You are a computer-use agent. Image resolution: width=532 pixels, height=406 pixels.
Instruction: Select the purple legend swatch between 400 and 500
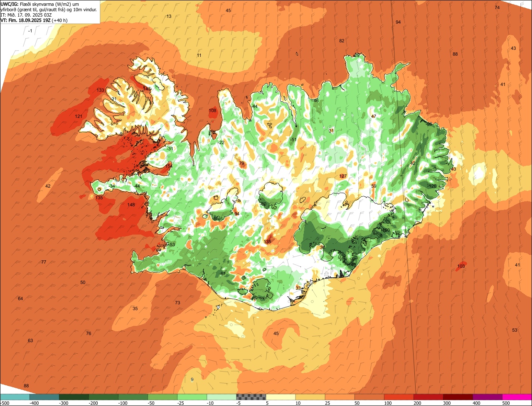click(x=487, y=397)
